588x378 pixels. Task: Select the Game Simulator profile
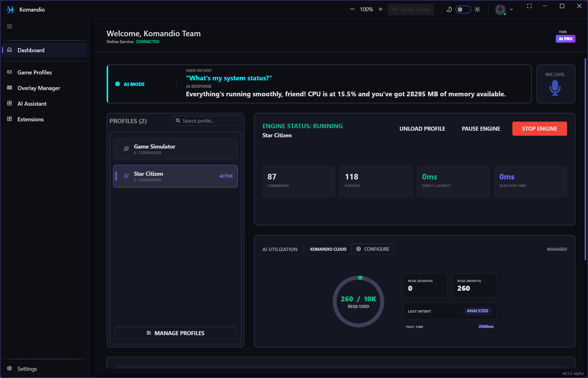point(175,149)
